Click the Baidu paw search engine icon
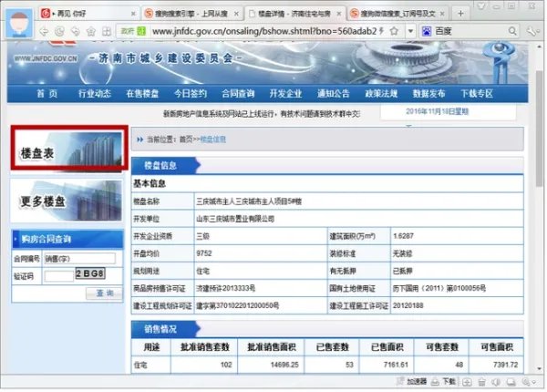 pyautogui.click(x=427, y=31)
